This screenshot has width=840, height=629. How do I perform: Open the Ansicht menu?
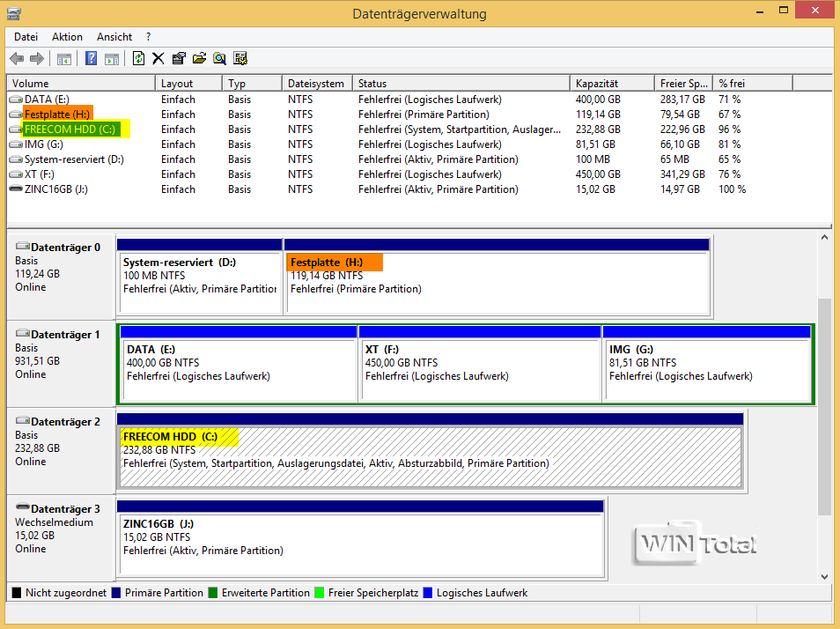pos(114,37)
